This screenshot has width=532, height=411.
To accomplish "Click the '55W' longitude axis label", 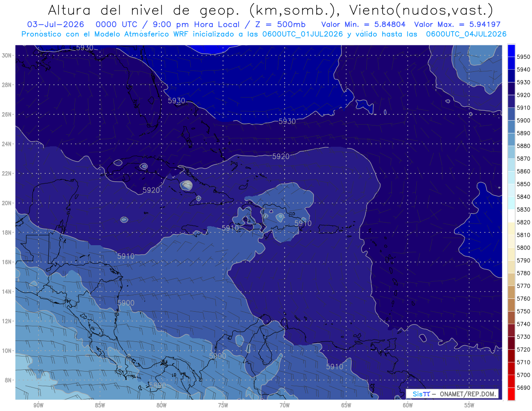I will tap(469, 405).
